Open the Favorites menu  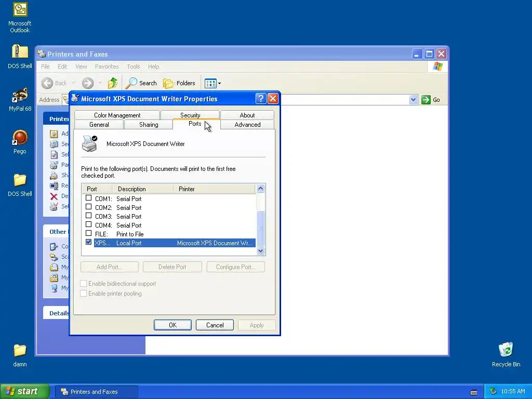(107, 66)
